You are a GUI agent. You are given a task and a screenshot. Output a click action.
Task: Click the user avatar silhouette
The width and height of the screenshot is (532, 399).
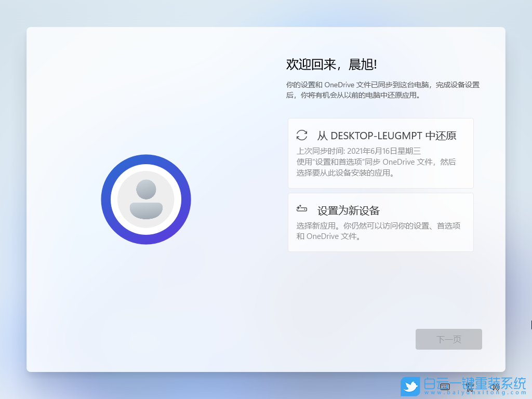point(147,199)
